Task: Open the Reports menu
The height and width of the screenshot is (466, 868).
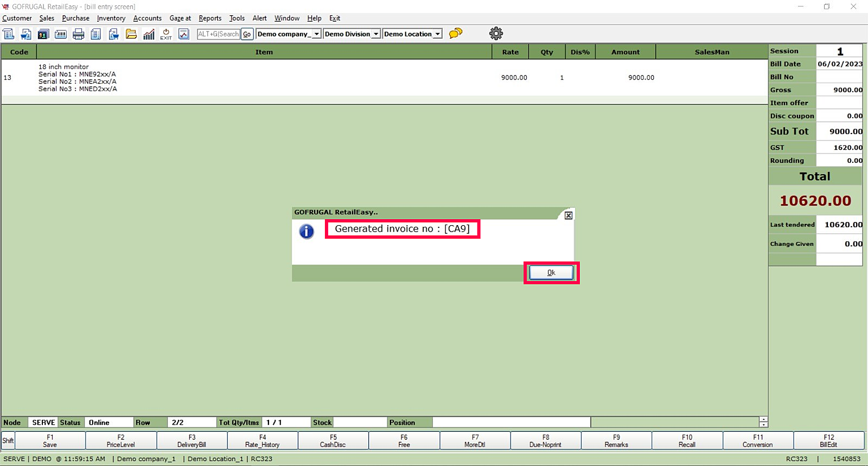Action: pyautogui.click(x=210, y=18)
